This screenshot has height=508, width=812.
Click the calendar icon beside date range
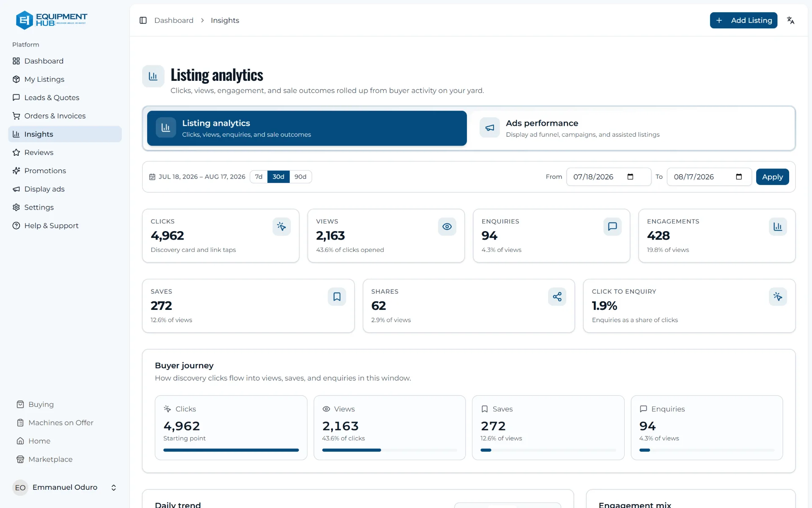coord(152,177)
